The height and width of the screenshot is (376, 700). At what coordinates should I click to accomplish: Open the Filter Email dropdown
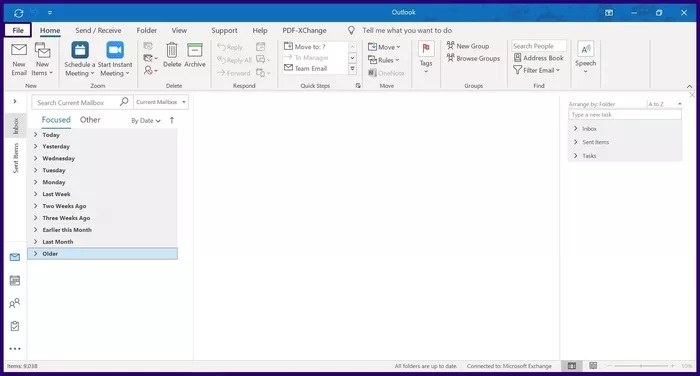pyautogui.click(x=536, y=70)
